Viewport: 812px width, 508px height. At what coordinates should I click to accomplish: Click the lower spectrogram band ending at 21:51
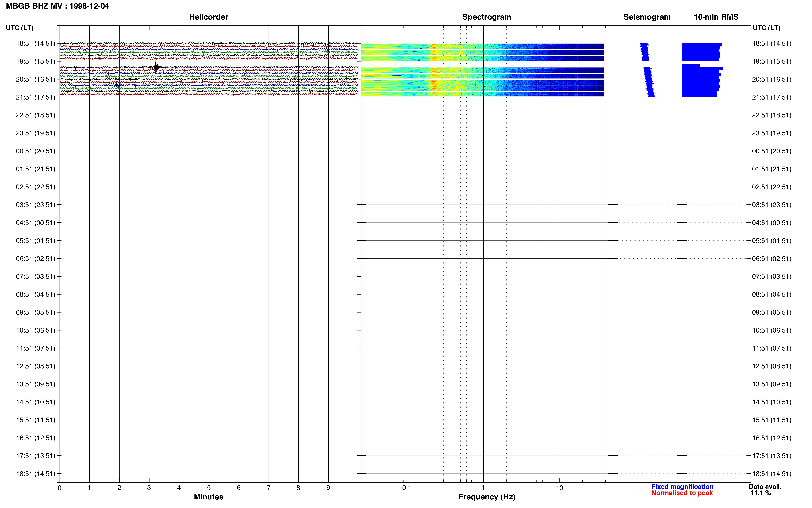tap(482, 82)
